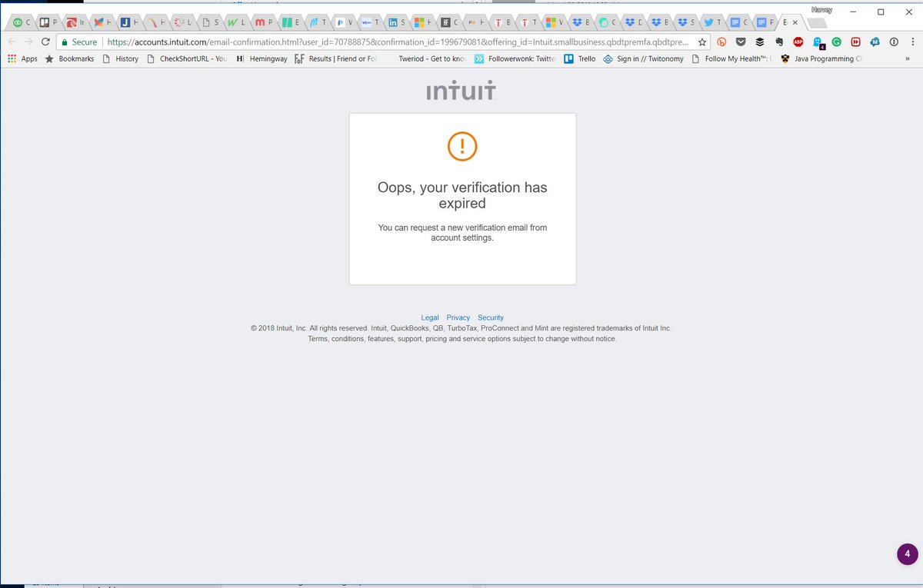The image size is (923, 588).
Task: Open the Grammarly extension icon
Action: [836, 42]
